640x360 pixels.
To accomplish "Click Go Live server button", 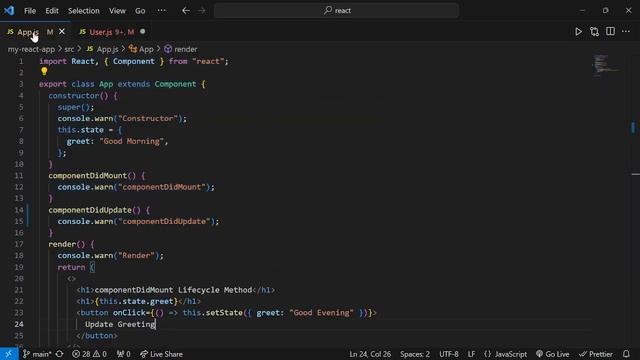I will (x=553, y=354).
